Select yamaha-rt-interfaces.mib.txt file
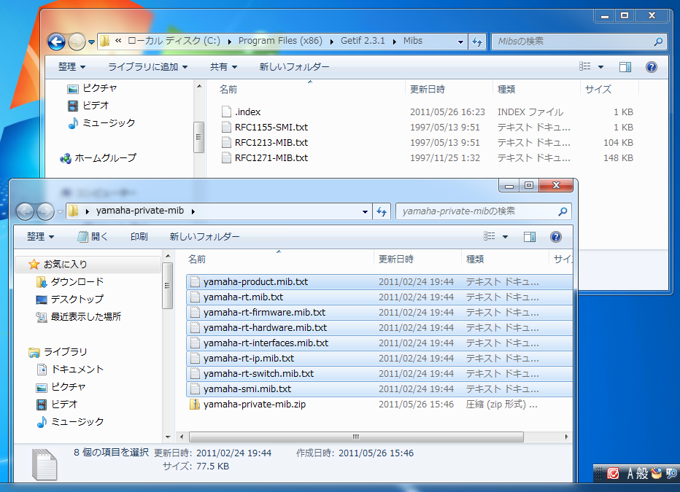 (379, 343)
